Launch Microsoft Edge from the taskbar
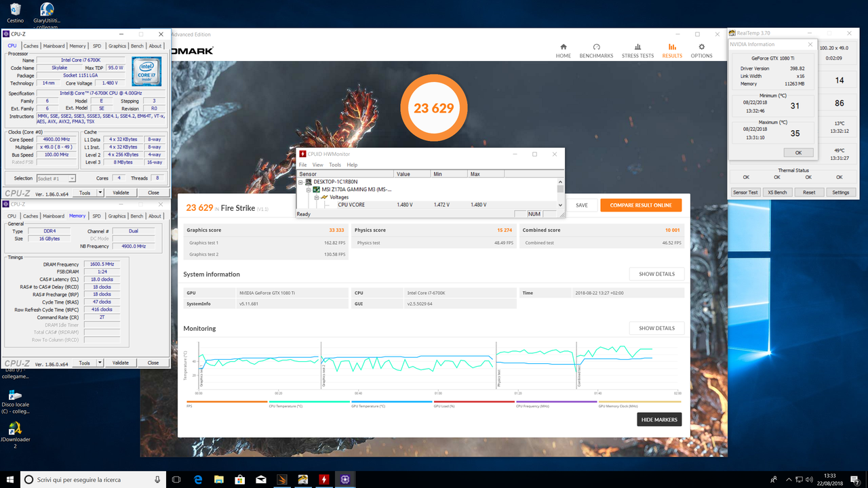 click(198, 479)
